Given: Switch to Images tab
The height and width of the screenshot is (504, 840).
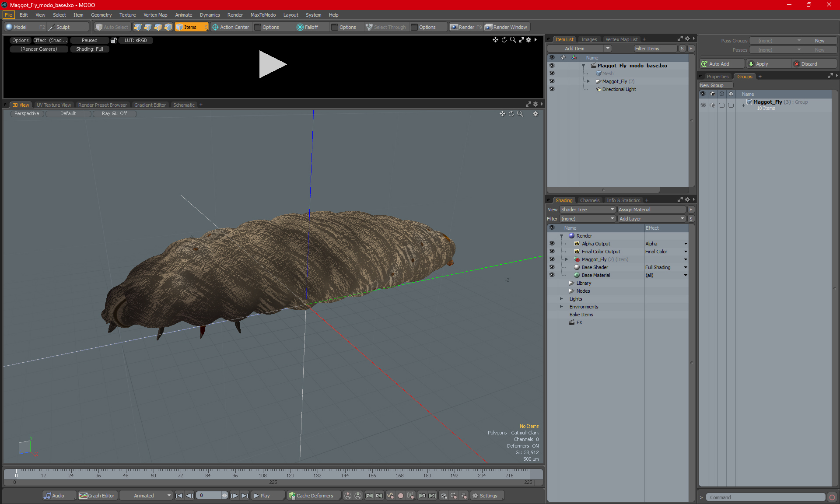Looking at the screenshot, I should click(x=589, y=39).
